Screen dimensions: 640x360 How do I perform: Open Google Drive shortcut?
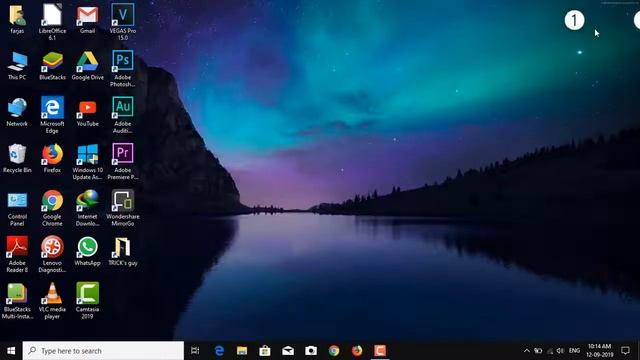(87, 66)
